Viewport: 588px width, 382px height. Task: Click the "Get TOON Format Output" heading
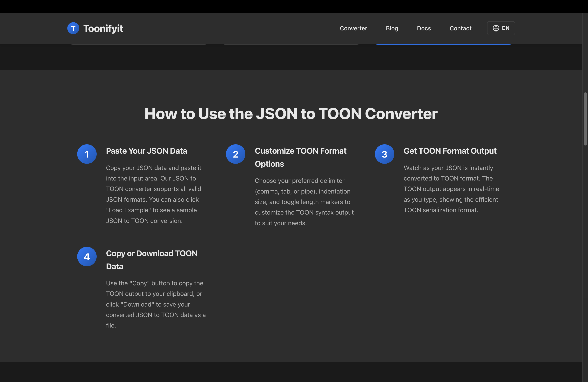450,151
